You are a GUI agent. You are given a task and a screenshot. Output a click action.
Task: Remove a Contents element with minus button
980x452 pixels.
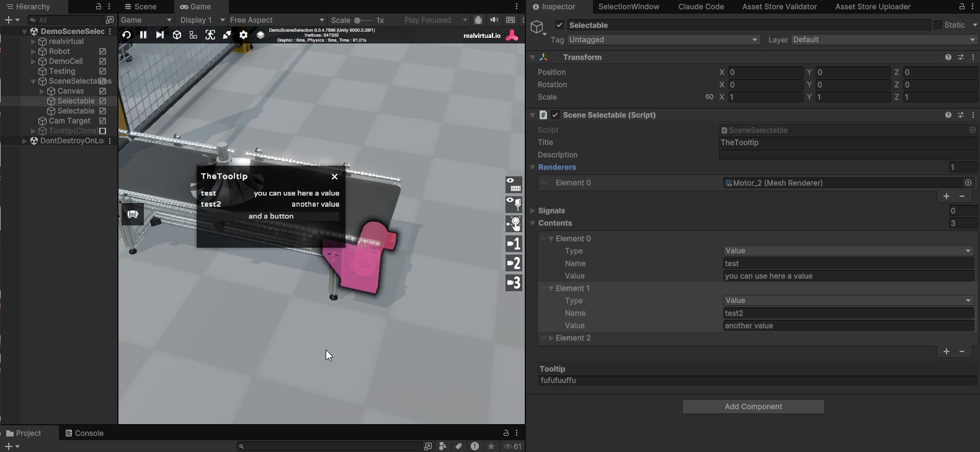pos(962,351)
